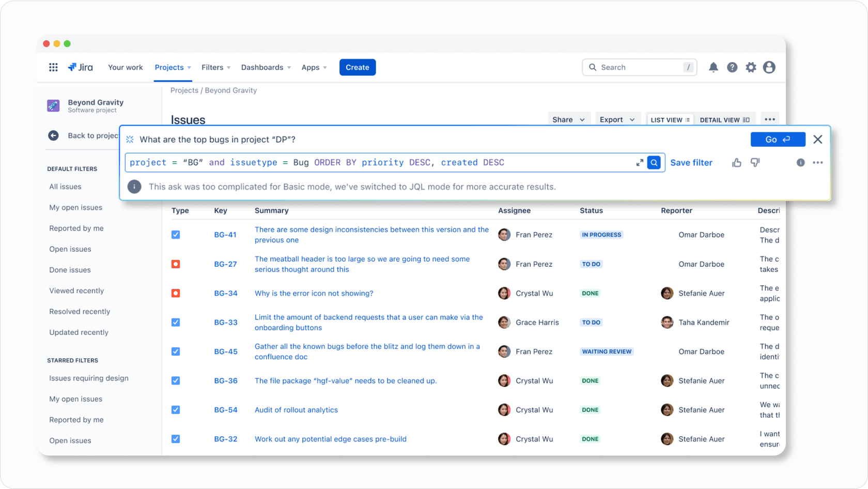Click the profile avatar icon
Image resolution: width=868 pixels, height=489 pixels.
[769, 67]
